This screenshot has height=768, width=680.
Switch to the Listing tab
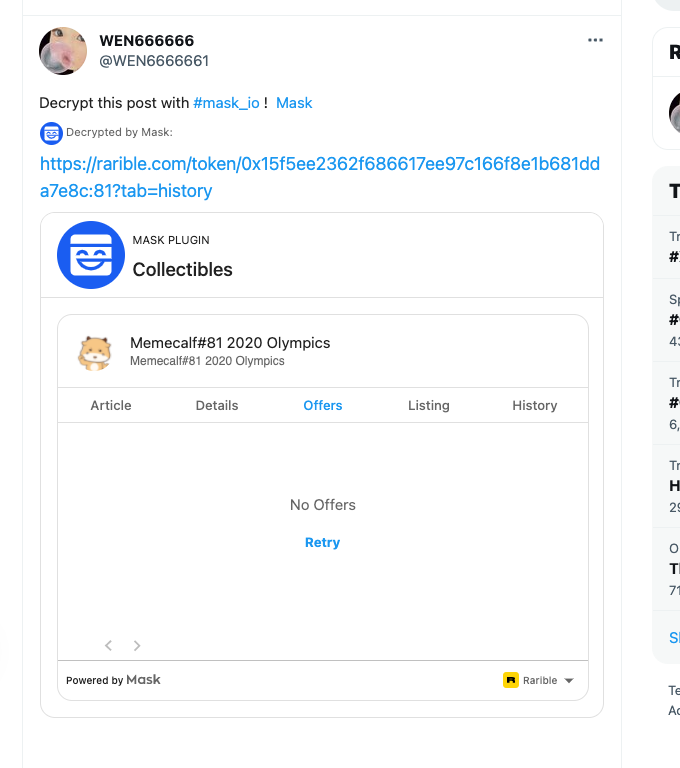point(429,406)
